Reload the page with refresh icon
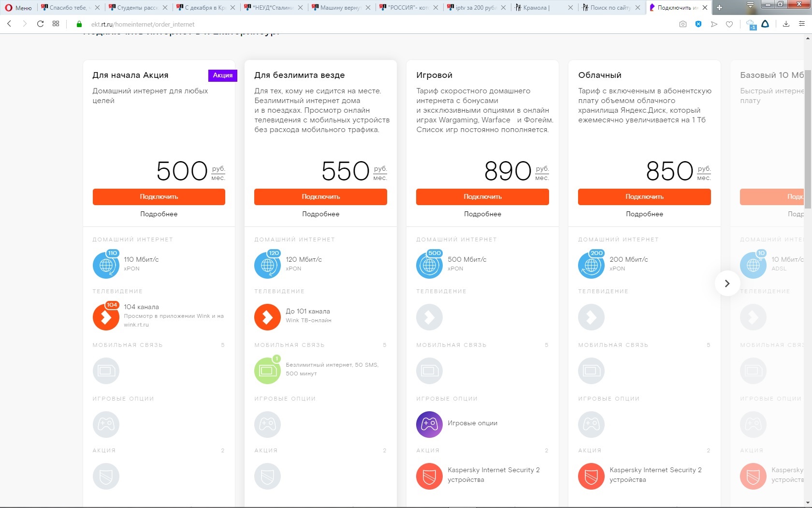This screenshot has height=508, width=812. pos(41,24)
